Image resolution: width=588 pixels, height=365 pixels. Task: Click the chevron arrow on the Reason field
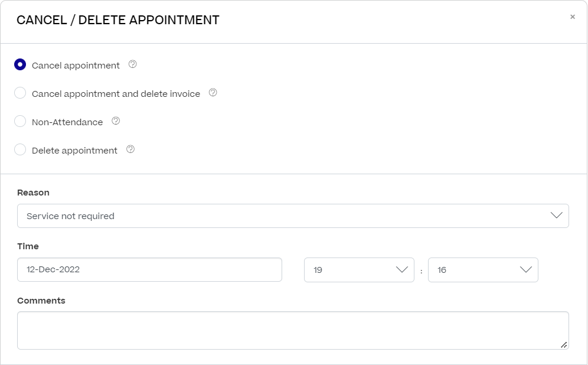pos(556,216)
